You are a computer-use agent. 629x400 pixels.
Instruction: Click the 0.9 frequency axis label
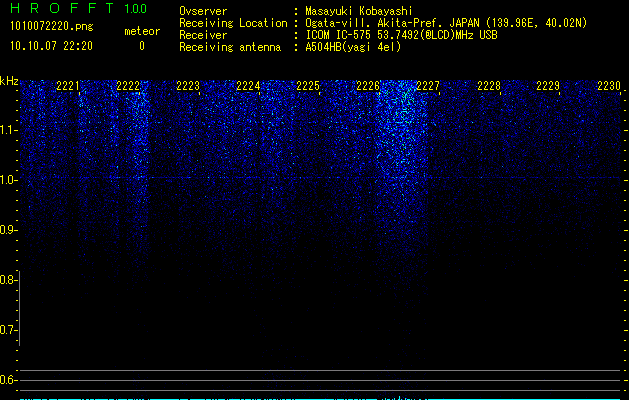click(8, 230)
